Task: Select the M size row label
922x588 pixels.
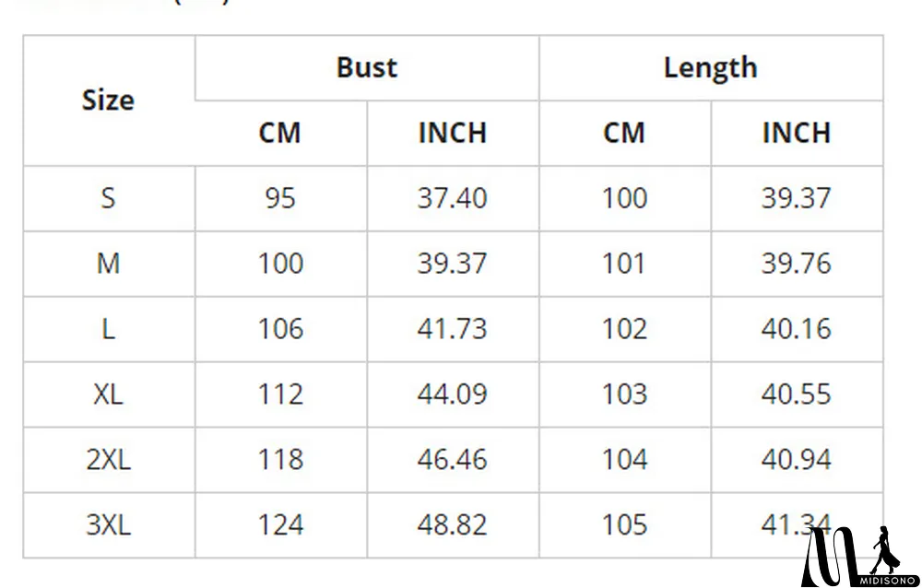Action: [x=108, y=264]
